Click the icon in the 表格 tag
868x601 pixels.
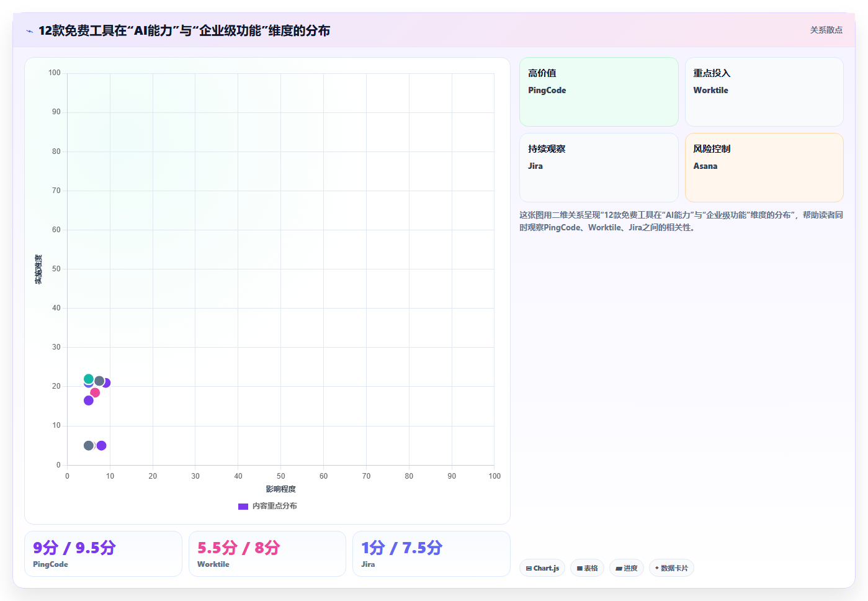(x=579, y=568)
